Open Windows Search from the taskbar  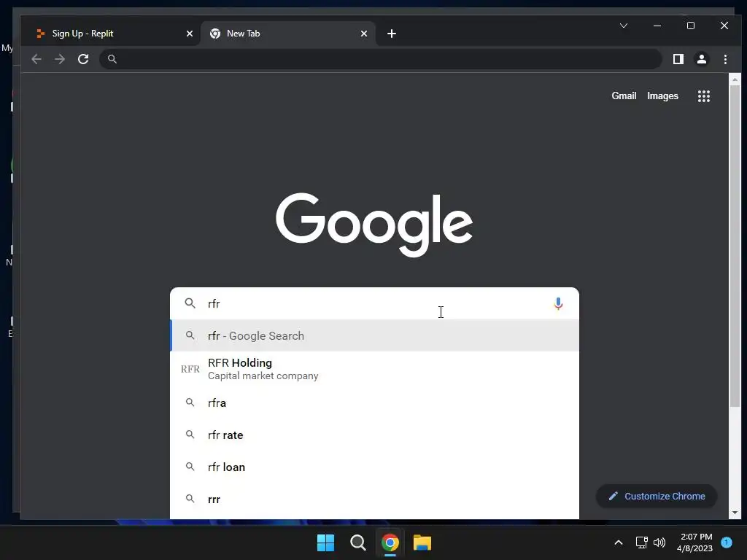357,542
